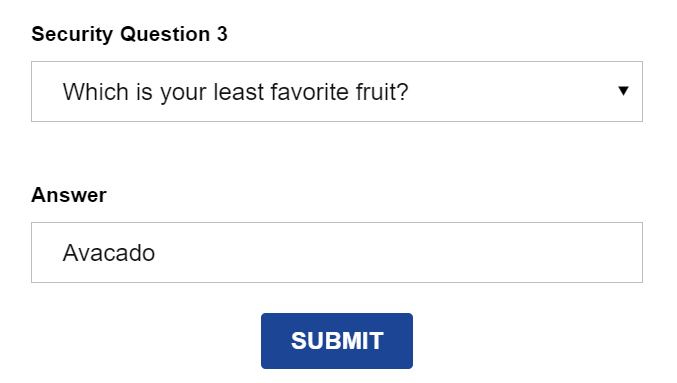Expand the security question selection list

[x=337, y=92]
